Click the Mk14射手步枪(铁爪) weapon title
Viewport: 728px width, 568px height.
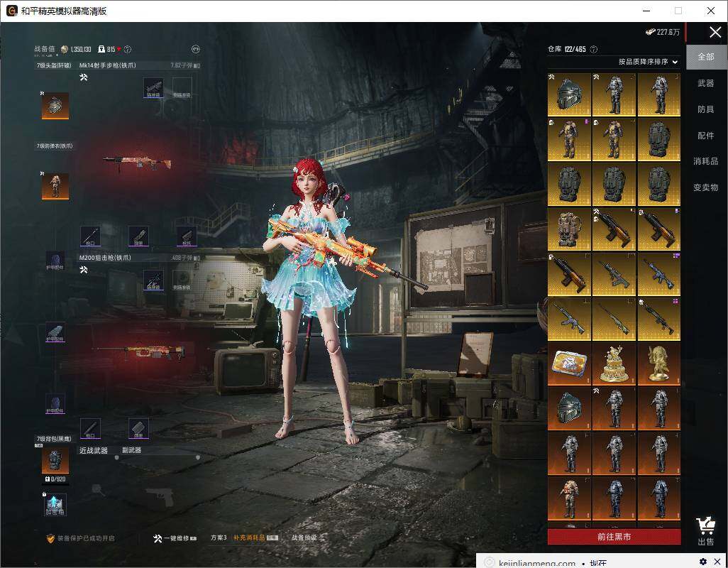pos(108,65)
